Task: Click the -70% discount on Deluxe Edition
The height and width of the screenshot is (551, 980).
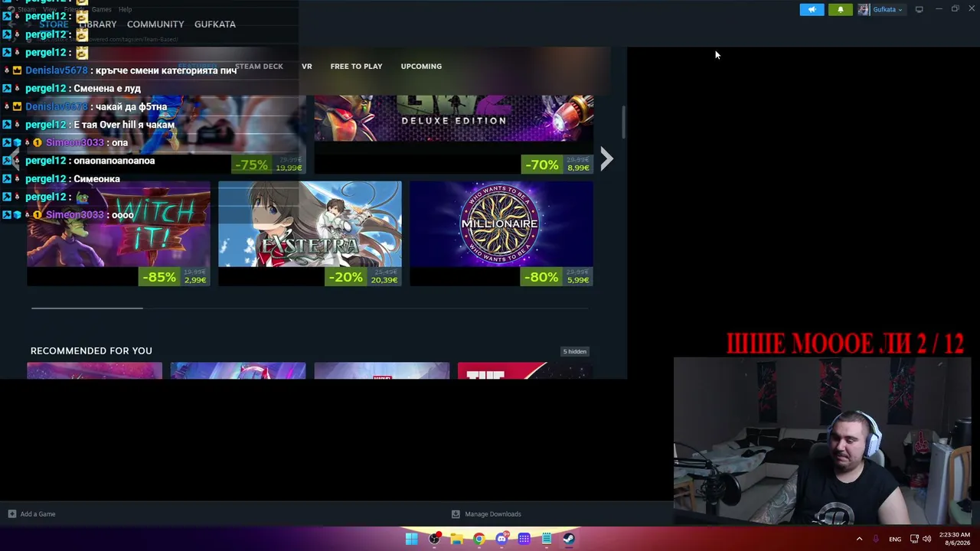Action: (541, 165)
